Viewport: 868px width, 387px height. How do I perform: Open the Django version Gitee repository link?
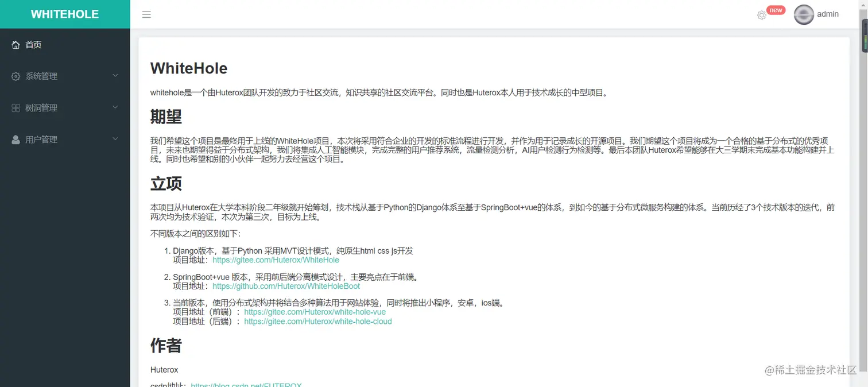pos(276,260)
